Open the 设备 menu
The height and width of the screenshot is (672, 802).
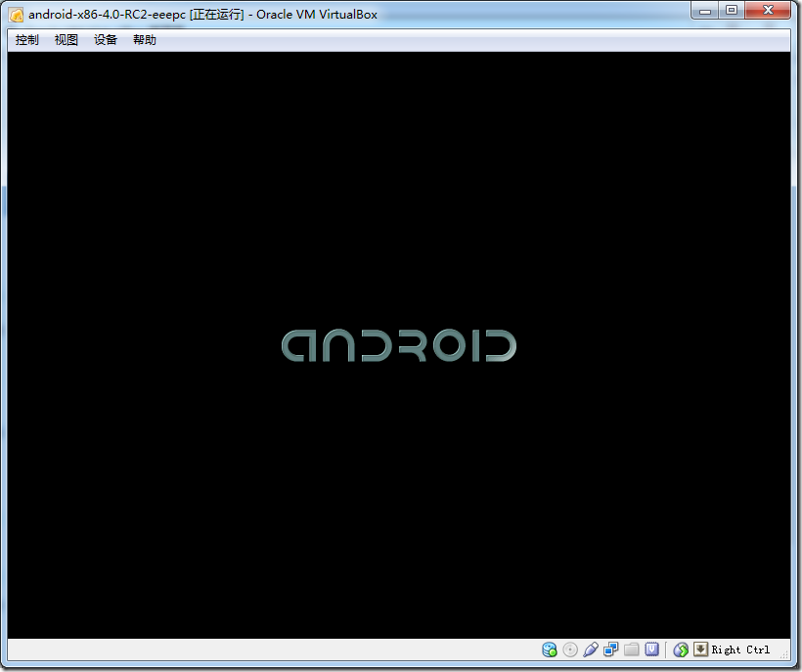[x=106, y=40]
